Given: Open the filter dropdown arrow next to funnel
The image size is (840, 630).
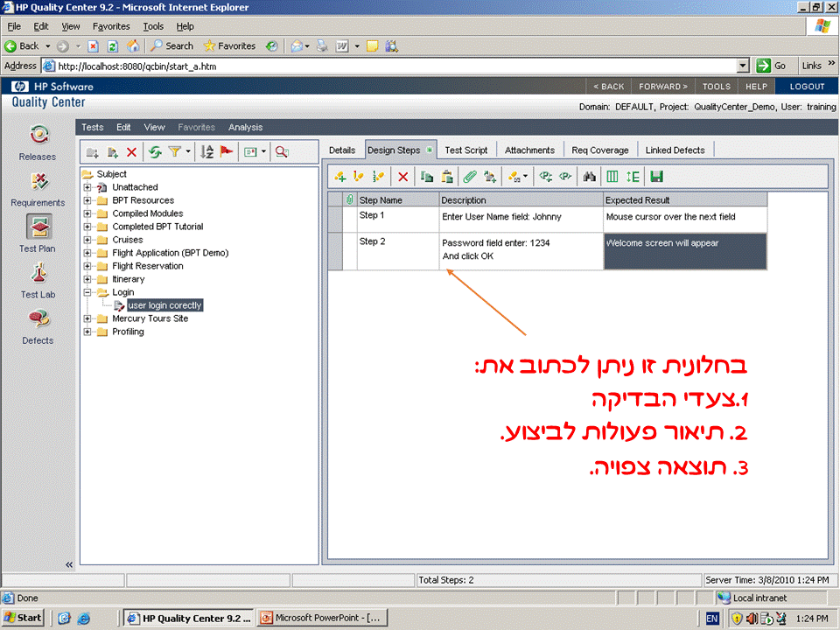Looking at the screenshot, I should 188,152.
